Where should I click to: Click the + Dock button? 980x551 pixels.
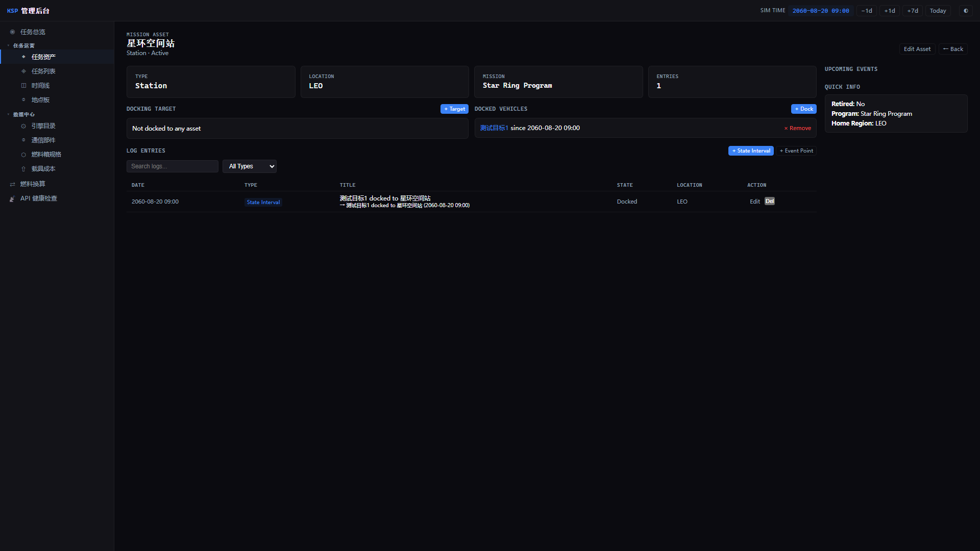coord(804,109)
